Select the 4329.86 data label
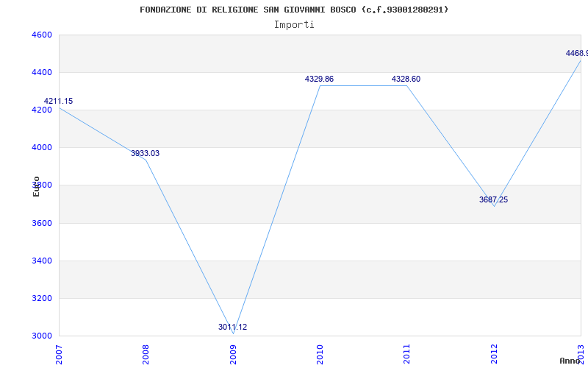Screen dimensions: 588x368 click(x=319, y=79)
